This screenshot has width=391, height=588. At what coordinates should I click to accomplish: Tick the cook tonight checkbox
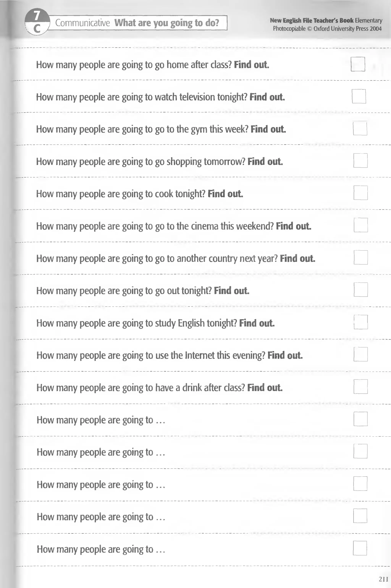361,193
